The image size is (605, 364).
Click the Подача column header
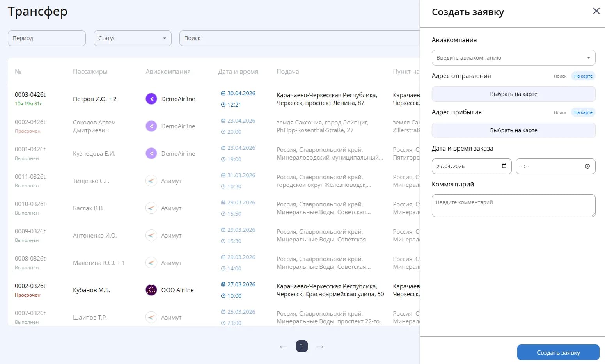point(288,71)
